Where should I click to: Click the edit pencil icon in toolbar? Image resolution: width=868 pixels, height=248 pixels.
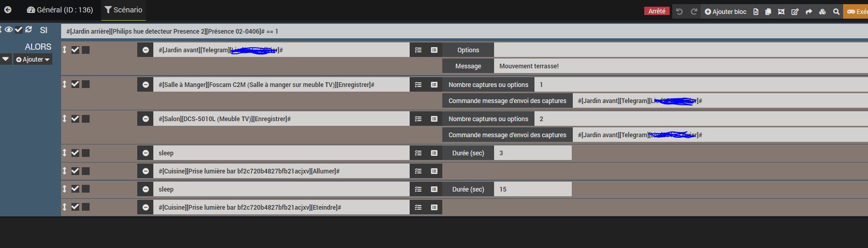click(795, 11)
